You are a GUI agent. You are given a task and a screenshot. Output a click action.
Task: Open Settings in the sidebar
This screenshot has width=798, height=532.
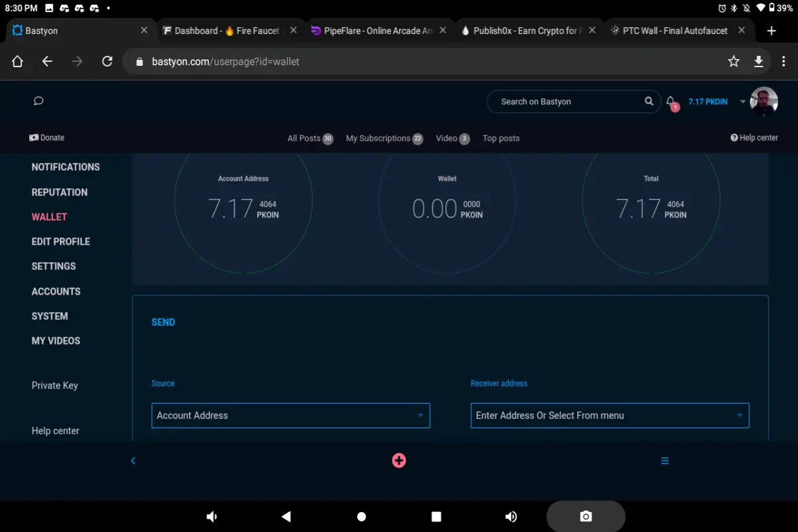point(54,266)
